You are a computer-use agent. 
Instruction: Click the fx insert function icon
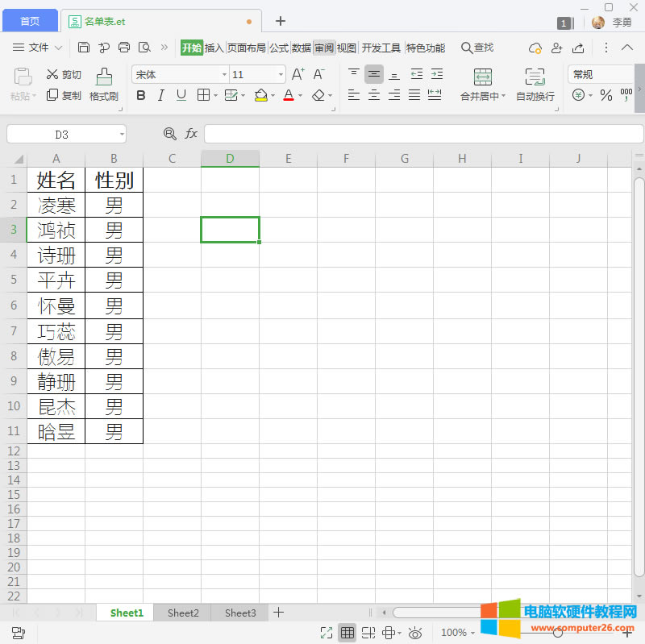[192, 134]
